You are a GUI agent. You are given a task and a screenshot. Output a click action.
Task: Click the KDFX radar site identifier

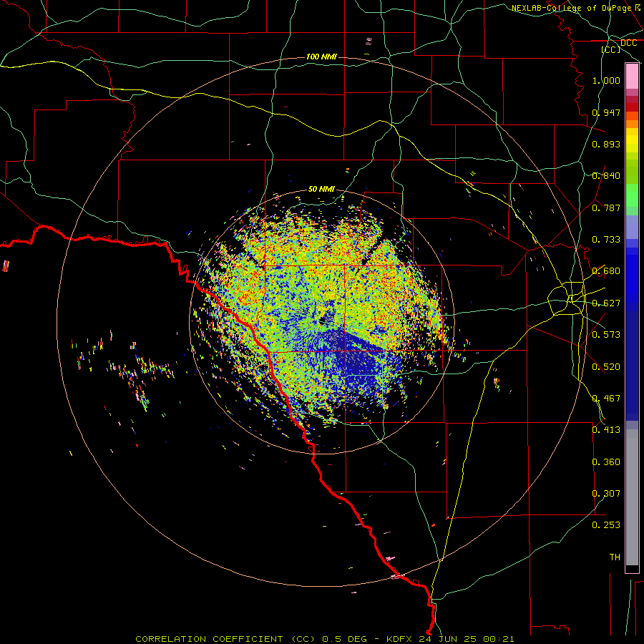click(399, 639)
